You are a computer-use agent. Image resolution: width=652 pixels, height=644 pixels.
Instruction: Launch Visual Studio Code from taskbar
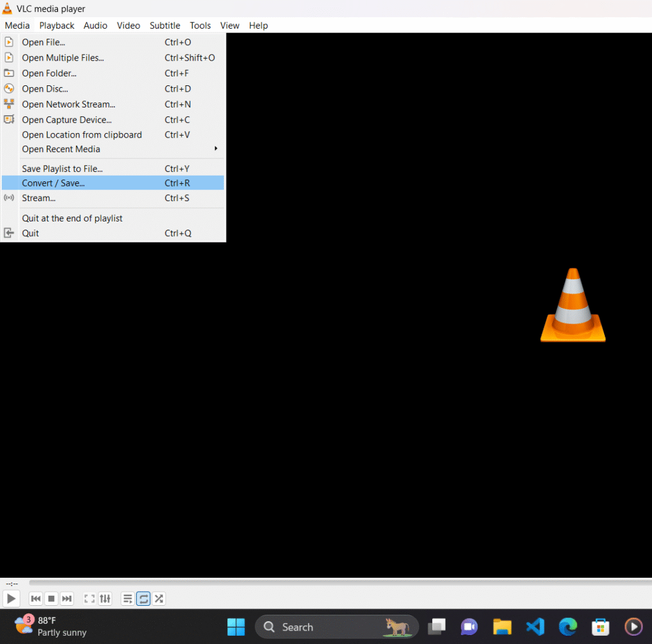coord(535,627)
